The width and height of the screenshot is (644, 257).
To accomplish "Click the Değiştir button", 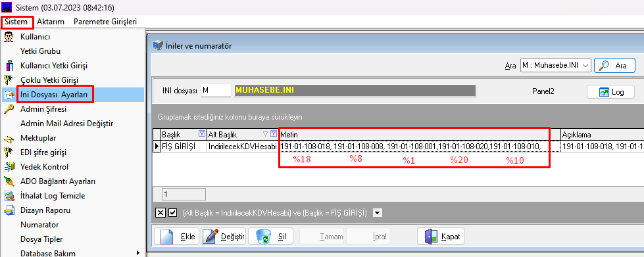I will pyautogui.click(x=224, y=237).
